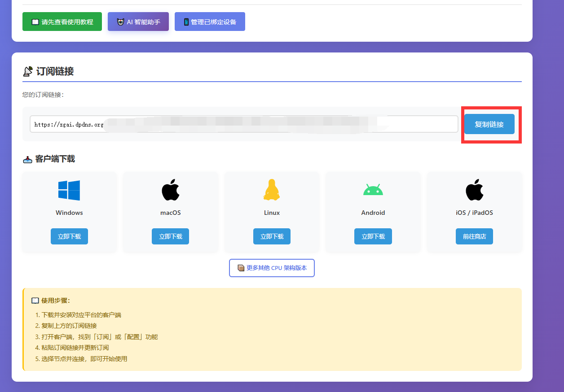Viewport: 564px width, 392px height.
Task: Click the iOS / iPadOS Apple logo
Action: tap(474, 190)
